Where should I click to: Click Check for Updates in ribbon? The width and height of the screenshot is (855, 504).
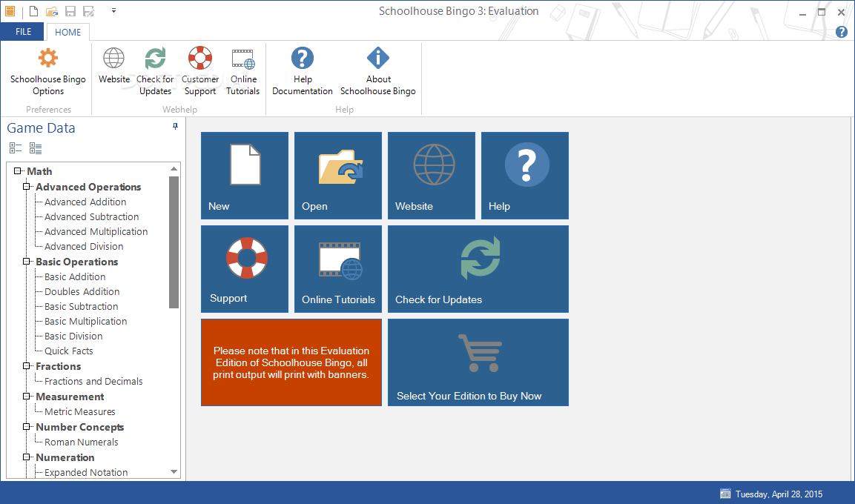(x=156, y=71)
